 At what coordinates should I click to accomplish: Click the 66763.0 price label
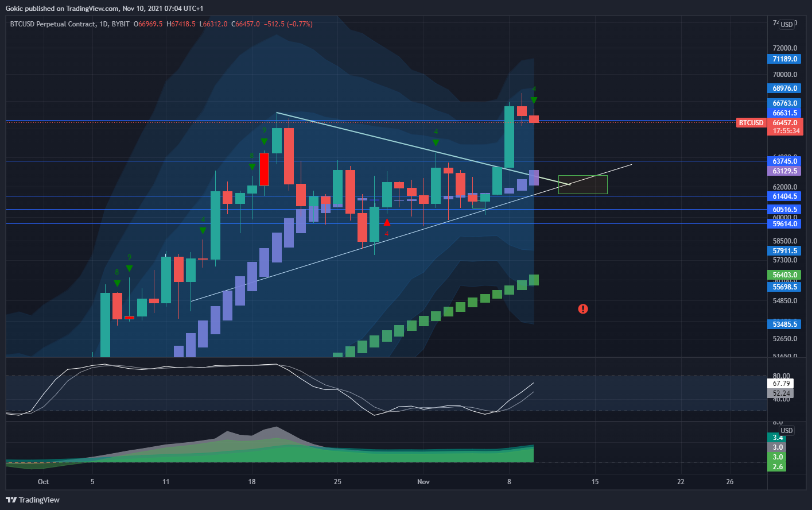(x=784, y=103)
